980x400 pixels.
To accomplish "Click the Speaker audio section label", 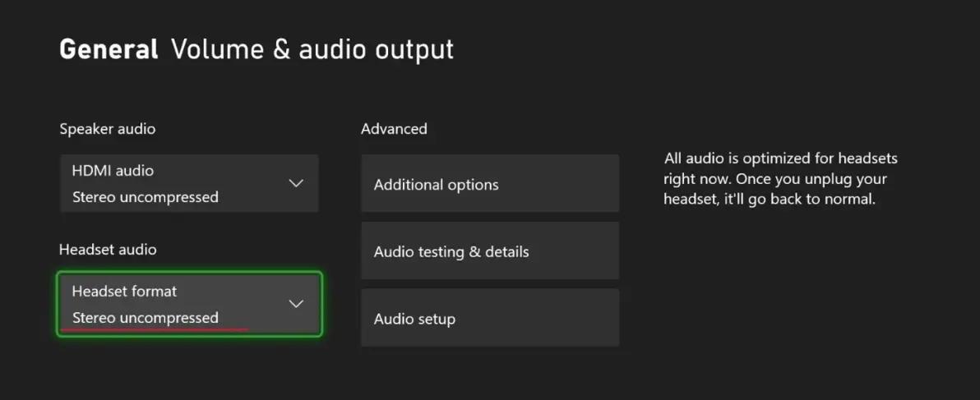I will point(107,129).
